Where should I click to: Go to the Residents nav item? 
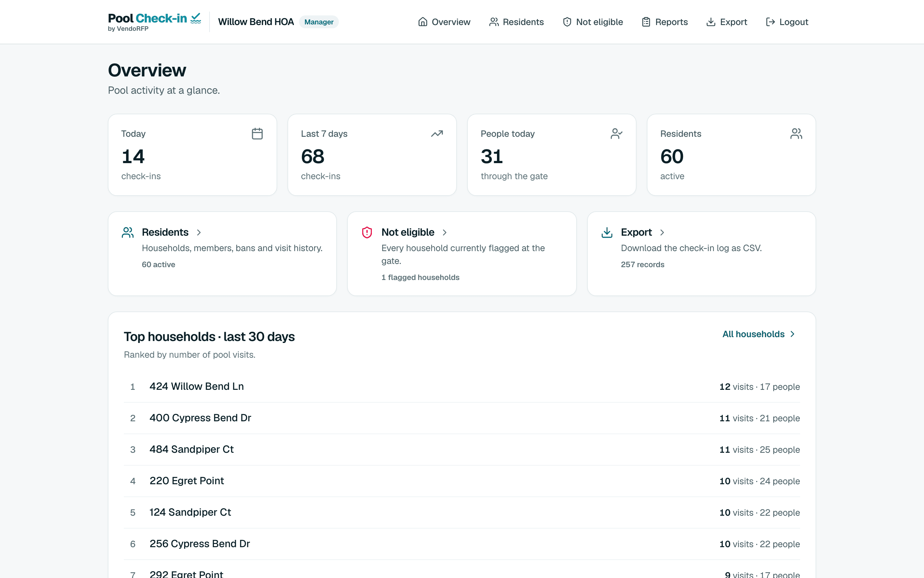516,22
